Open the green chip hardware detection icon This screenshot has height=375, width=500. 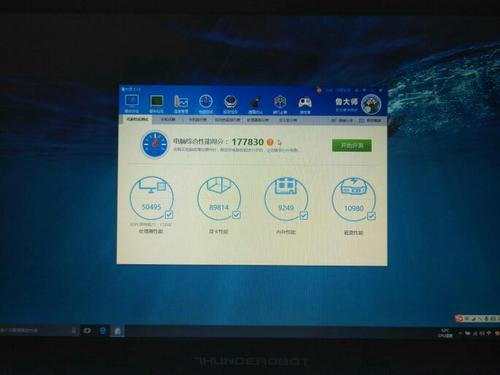click(156, 104)
